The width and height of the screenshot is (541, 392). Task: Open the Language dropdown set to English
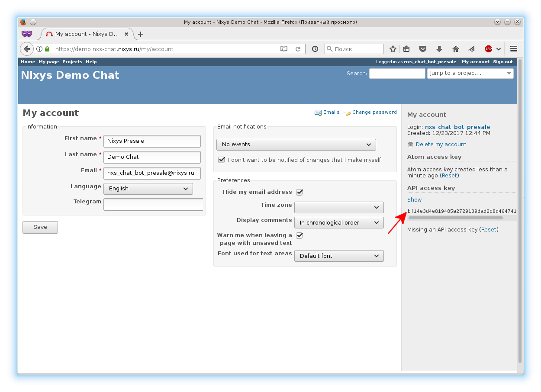tap(148, 189)
